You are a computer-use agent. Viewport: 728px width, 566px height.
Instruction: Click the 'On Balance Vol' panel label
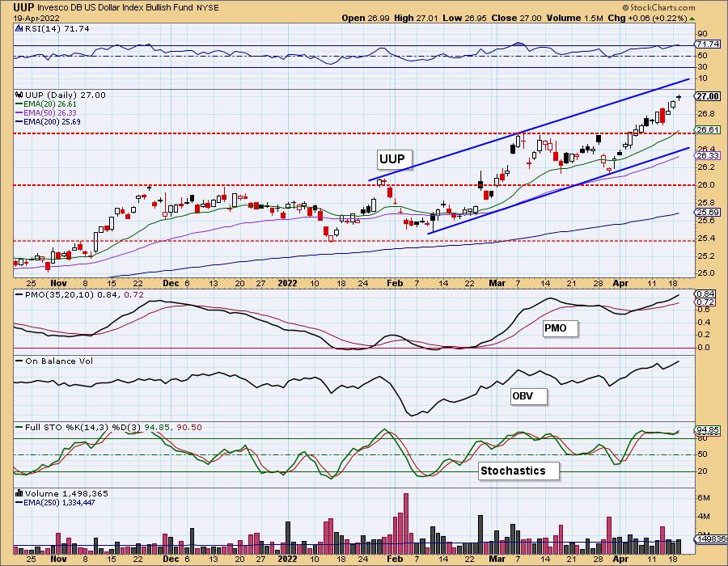coord(59,361)
